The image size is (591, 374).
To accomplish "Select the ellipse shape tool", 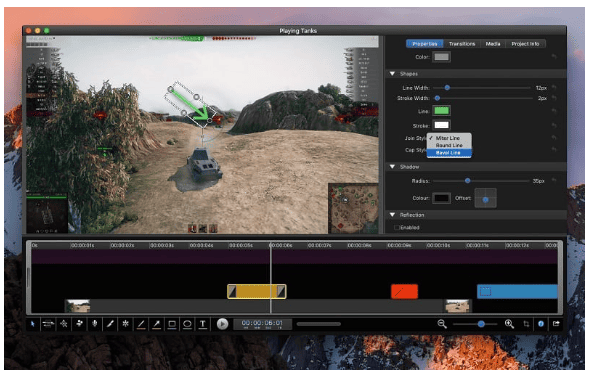I will click(187, 324).
